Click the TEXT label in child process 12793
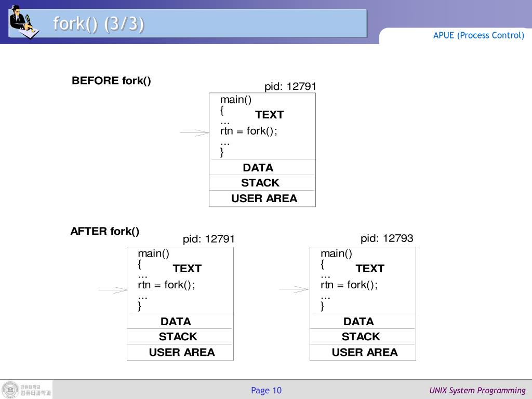This screenshot has height=399, width=532. [x=370, y=269]
